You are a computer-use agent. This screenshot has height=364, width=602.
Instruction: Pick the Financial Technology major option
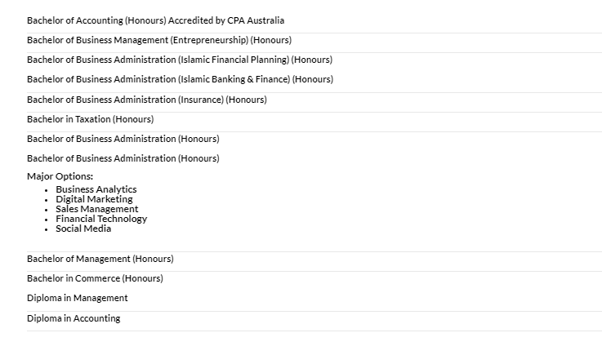click(x=101, y=219)
